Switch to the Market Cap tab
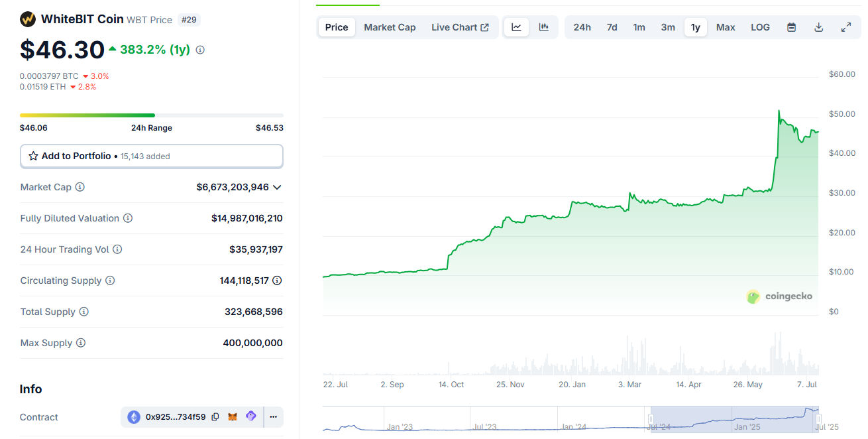 click(390, 27)
